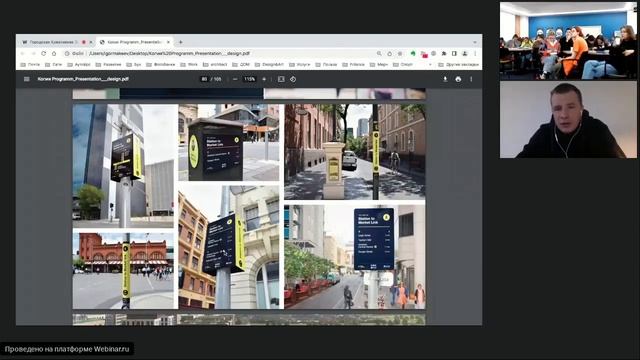Open the other bookmarks folder

click(458, 64)
